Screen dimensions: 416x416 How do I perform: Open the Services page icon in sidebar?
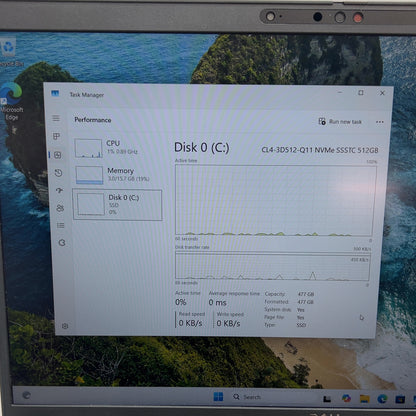coord(62,243)
